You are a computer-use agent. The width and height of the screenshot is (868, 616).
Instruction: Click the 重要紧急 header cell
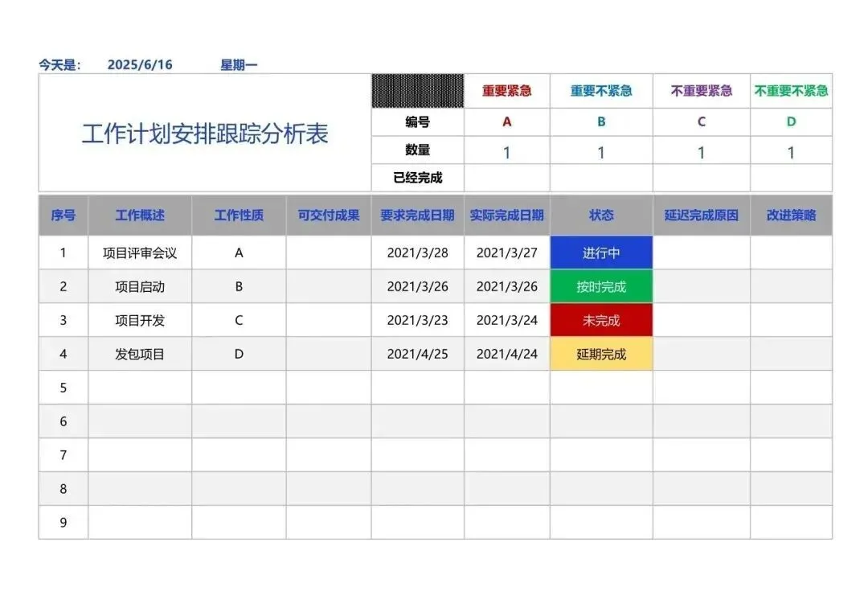point(506,91)
